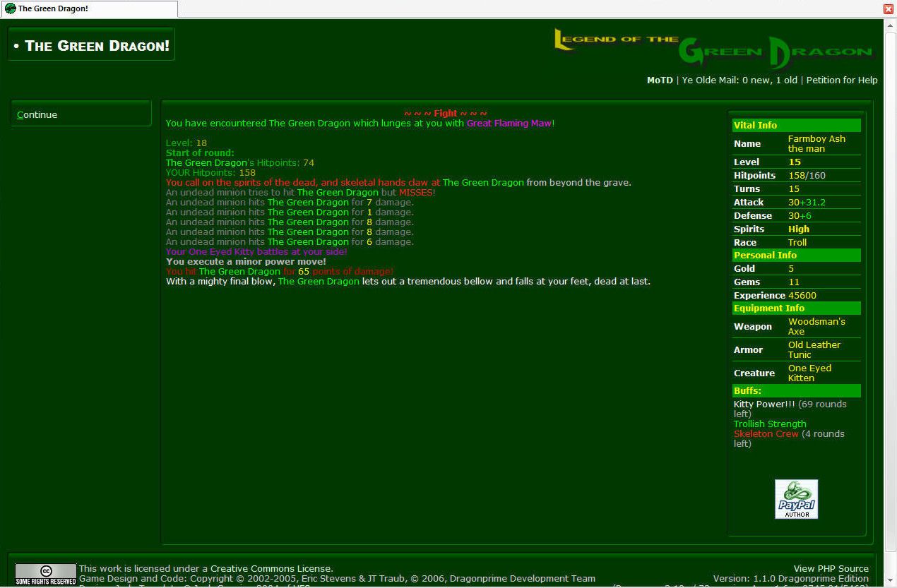
Task: Click the Vital Info section header
Action: point(796,126)
